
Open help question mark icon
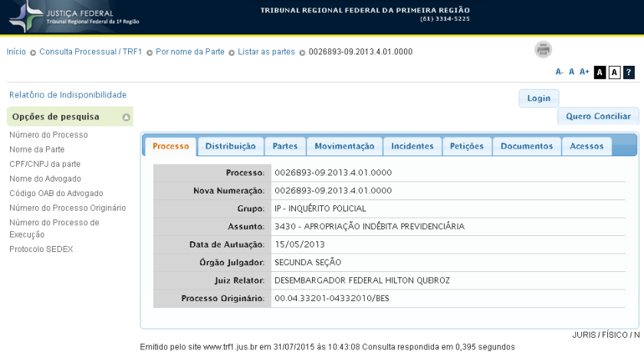point(629,73)
